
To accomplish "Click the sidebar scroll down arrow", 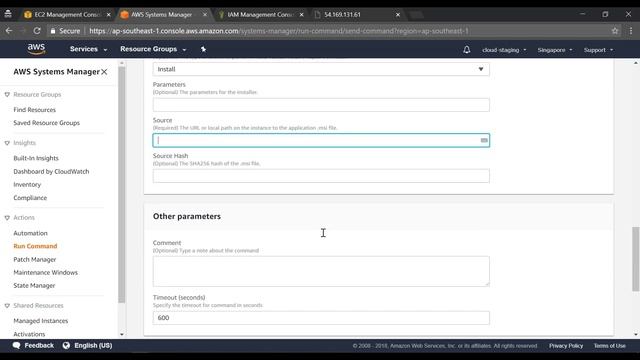I will pos(122,334).
